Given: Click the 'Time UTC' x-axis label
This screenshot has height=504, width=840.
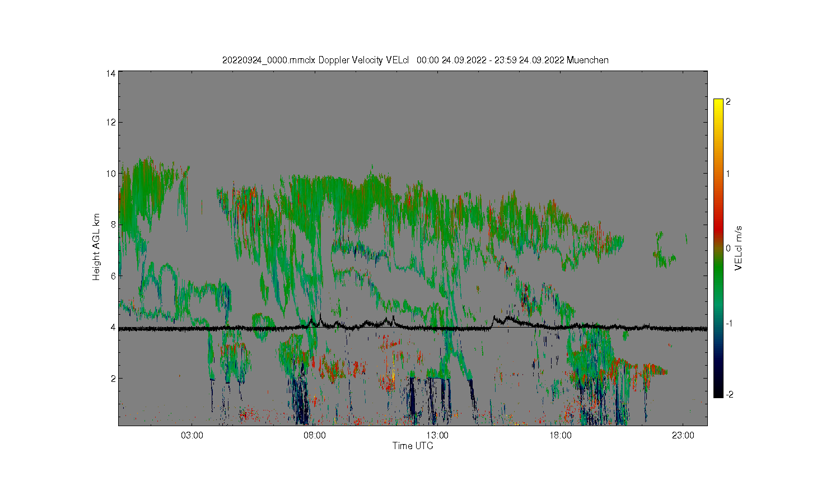Looking at the screenshot, I should tap(413, 446).
